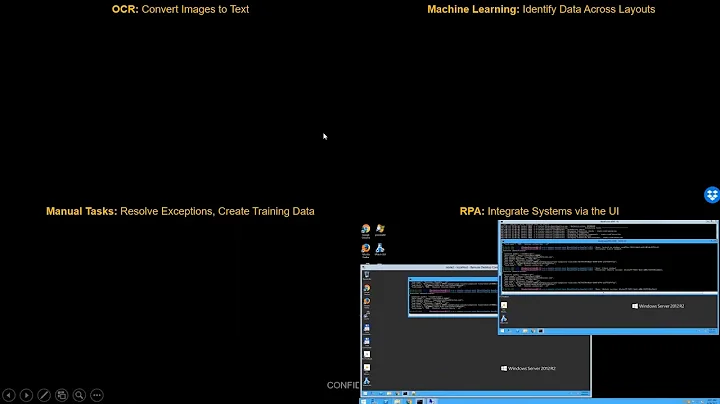Click the RPA: Integrate Systems via the UI heading

click(x=539, y=211)
